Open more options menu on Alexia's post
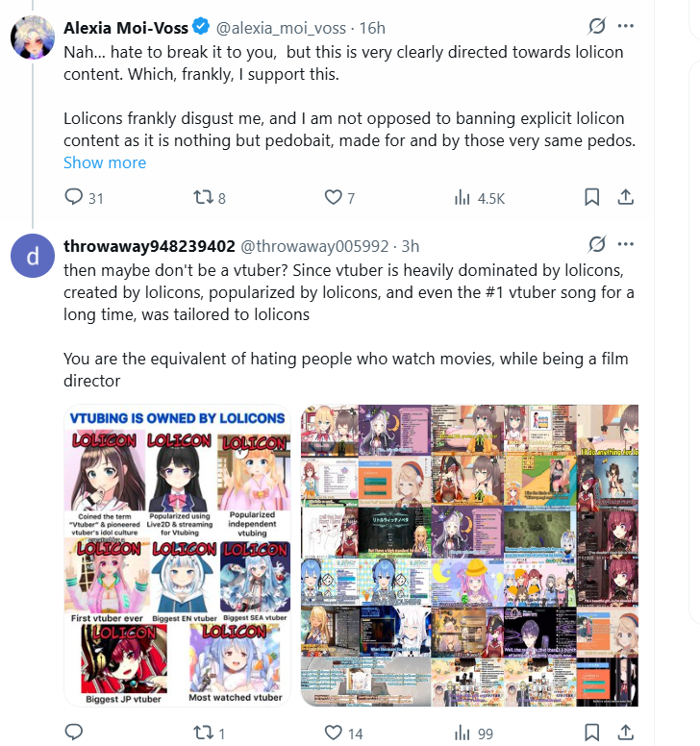700x746 pixels. click(625, 26)
